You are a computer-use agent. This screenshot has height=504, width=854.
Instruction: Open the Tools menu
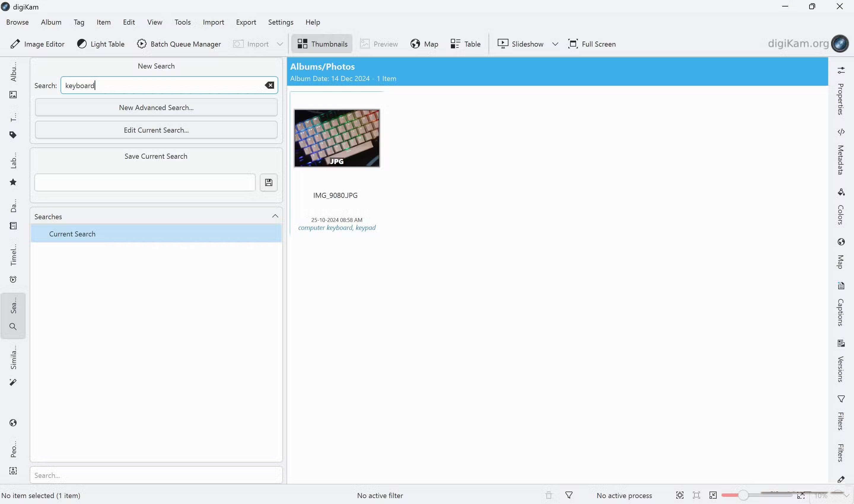[x=182, y=22]
